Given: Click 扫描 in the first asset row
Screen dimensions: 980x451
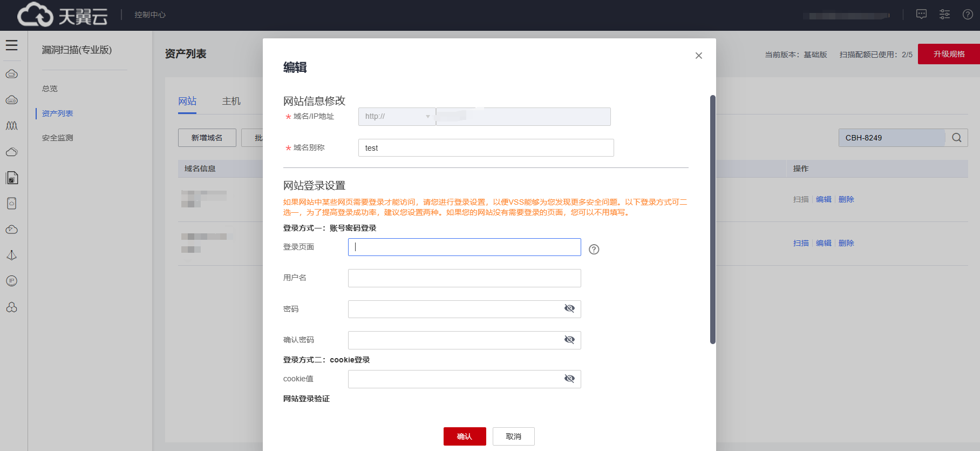Looking at the screenshot, I should coord(801,199).
